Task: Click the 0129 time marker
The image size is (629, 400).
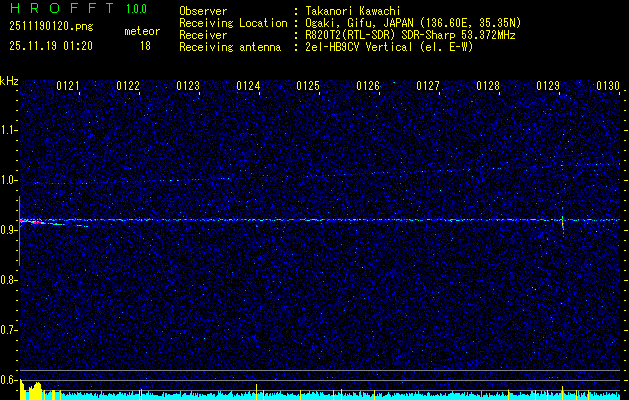Action: 548,87
